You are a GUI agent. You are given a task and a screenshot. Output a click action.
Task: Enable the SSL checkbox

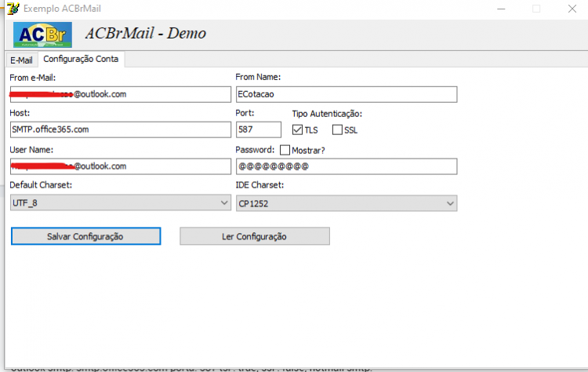pyautogui.click(x=337, y=129)
